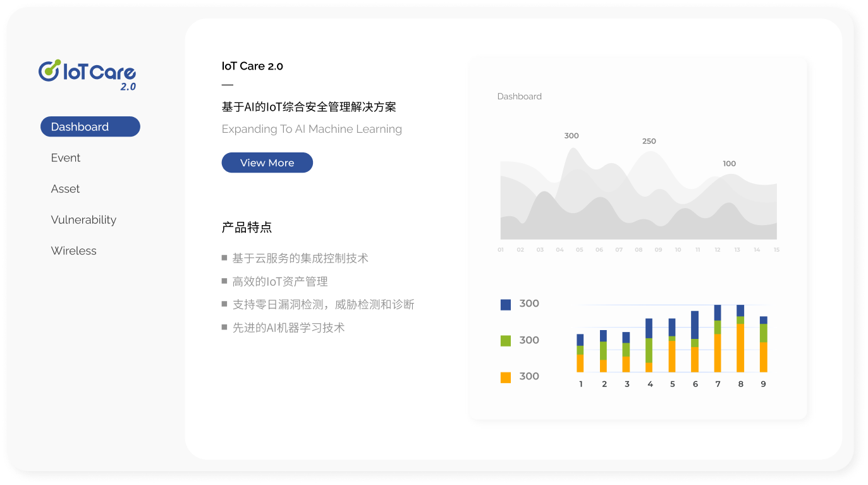Switch to the Wireless section
868x485 pixels.
pyautogui.click(x=74, y=251)
